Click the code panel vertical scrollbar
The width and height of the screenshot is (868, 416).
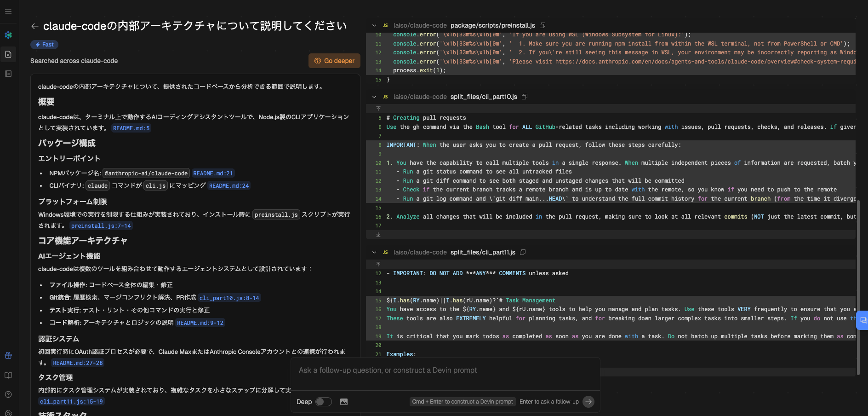pyautogui.click(x=858, y=288)
